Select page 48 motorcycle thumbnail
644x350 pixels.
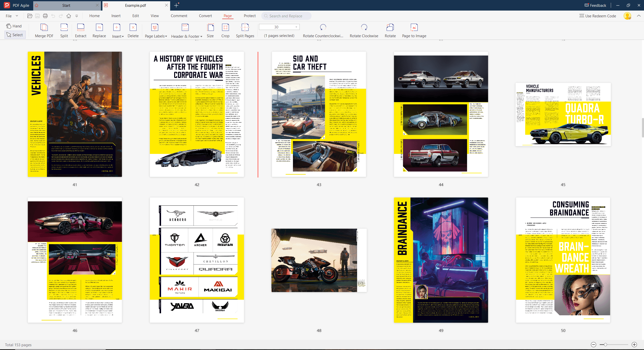click(x=319, y=260)
